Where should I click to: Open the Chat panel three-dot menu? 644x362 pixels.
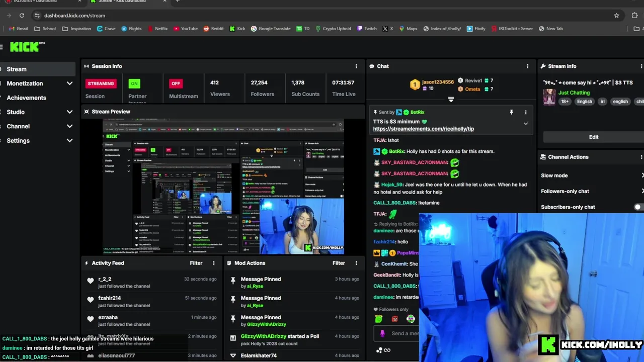pyautogui.click(x=527, y=66)
